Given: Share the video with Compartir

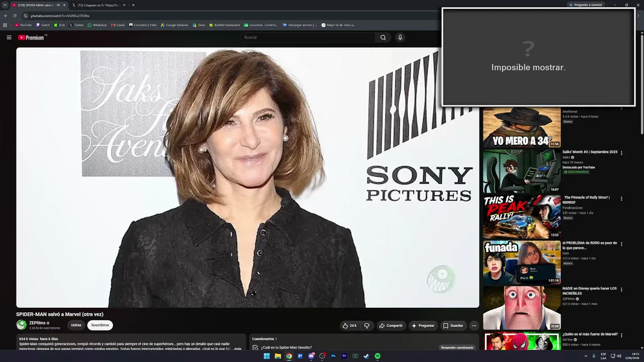Looking at the screenshot, I should click(x=391, y=326).
